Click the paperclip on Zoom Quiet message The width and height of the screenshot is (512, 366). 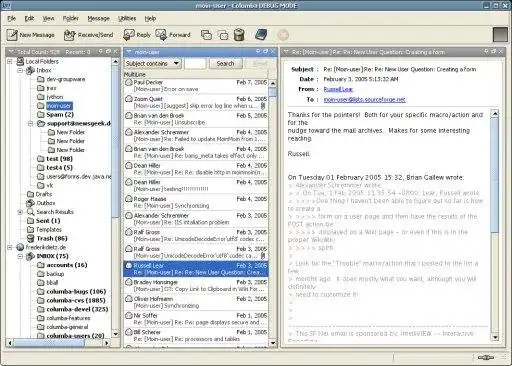(263, 106)
